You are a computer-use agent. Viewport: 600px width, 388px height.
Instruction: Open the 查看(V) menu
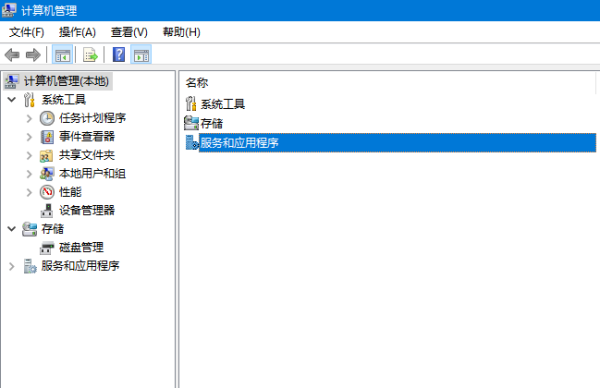coord(129,32)
